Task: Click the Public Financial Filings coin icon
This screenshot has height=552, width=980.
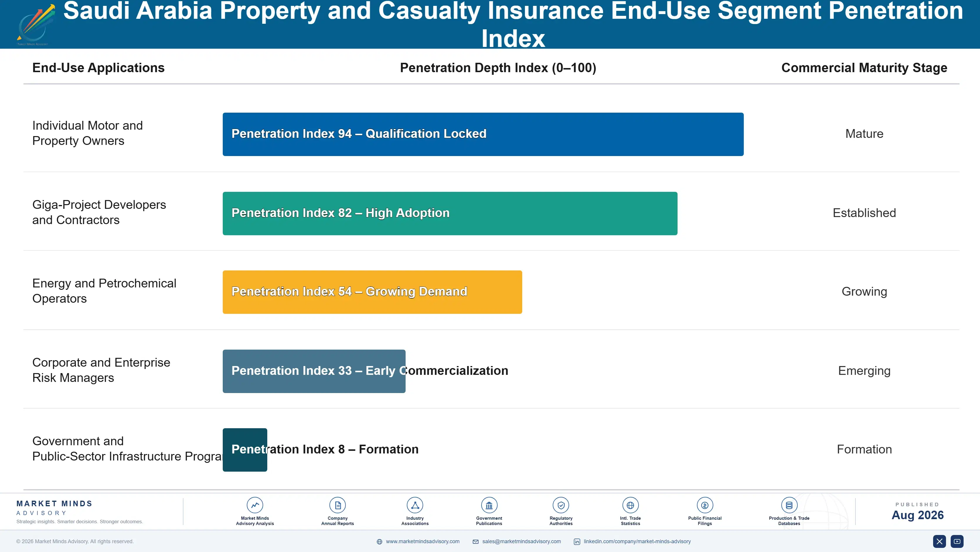Action: pyautogui.click(x=705, y=505)
